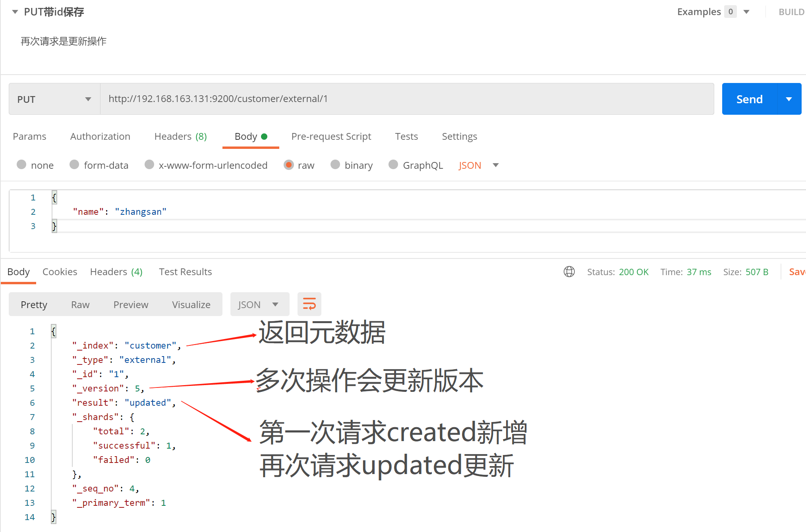Screen dimensions: 806x532
Task: Select the x-www-form-urlencoded body option
Action: click(149, 165)
